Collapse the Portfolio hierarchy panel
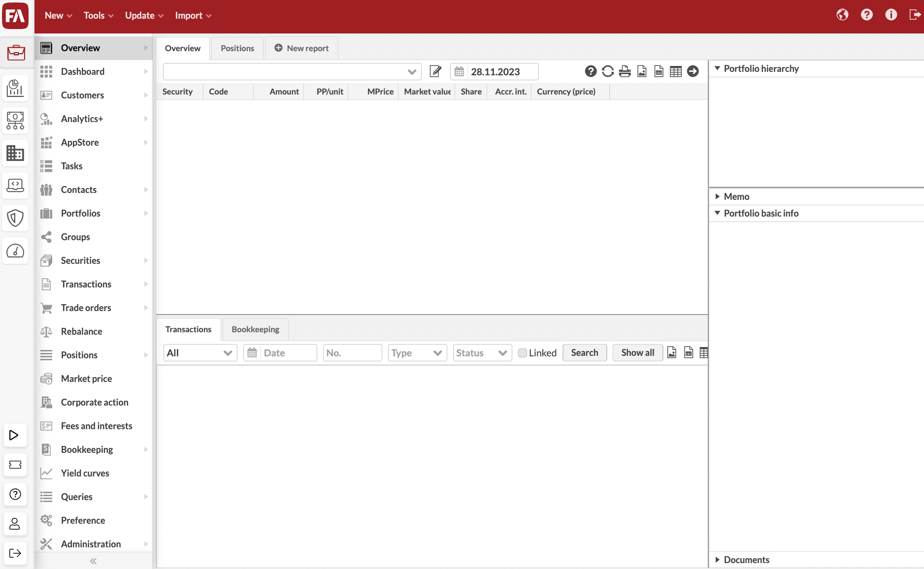 [x=718, y=68]
